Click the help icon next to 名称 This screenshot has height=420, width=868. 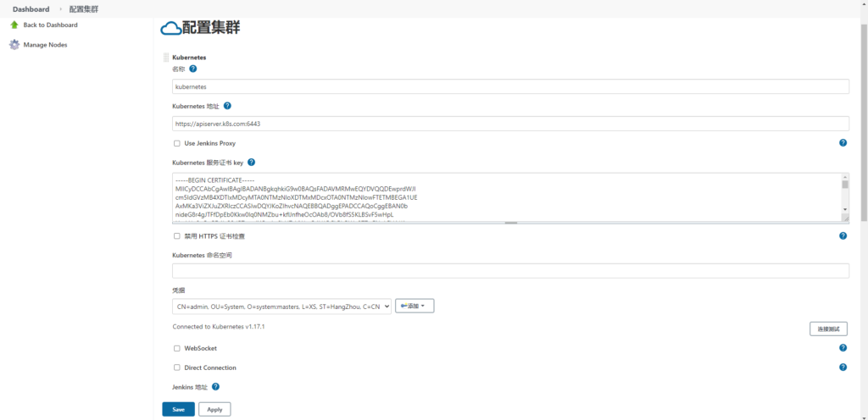point(193,69)
